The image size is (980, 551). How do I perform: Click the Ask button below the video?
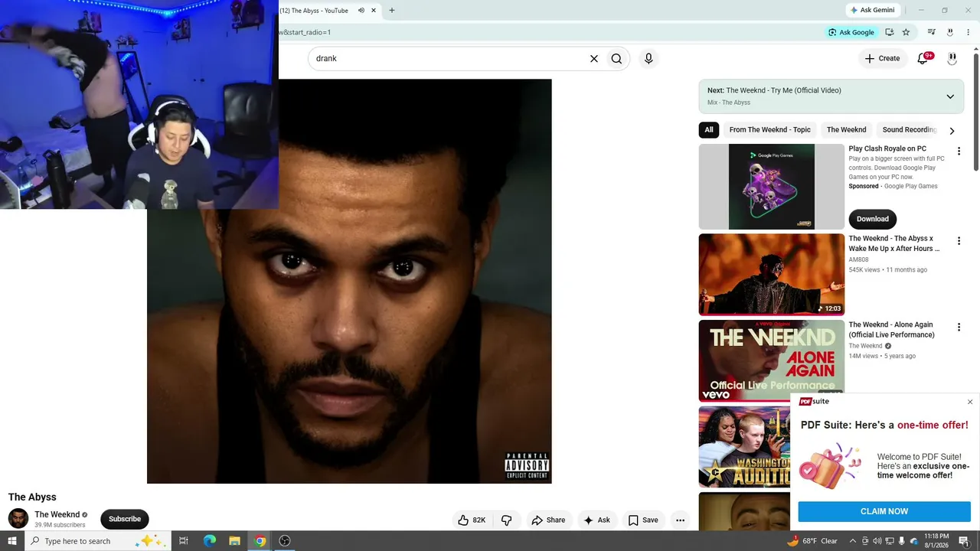click(596, 520)
